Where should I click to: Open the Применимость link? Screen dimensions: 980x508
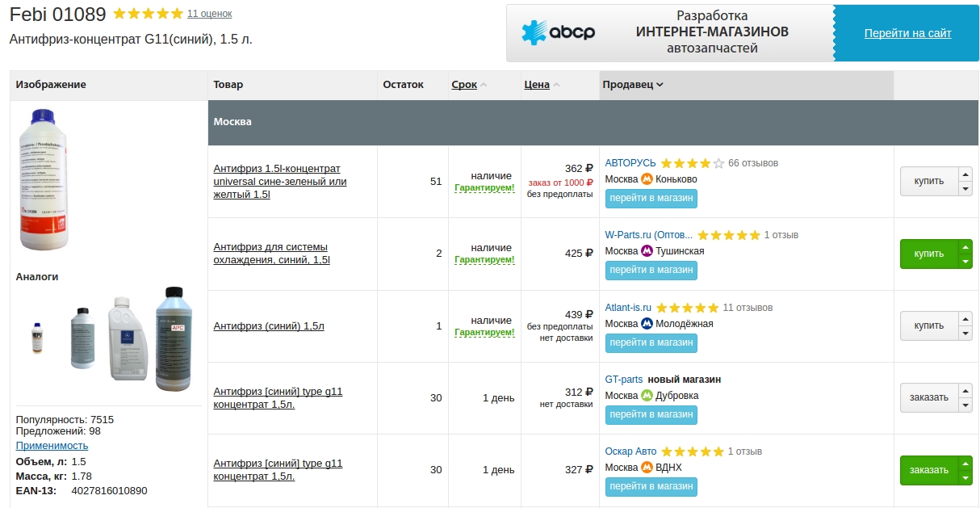[x=52, y=446]
